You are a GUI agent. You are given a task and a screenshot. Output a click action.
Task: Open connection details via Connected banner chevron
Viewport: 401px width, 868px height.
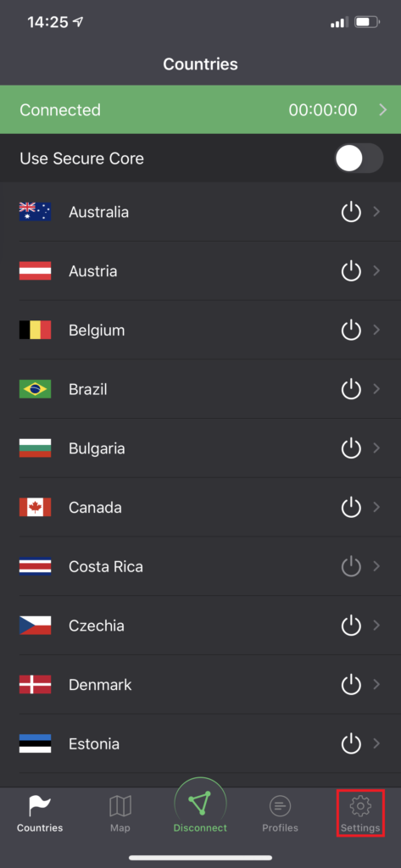(382, 109)
